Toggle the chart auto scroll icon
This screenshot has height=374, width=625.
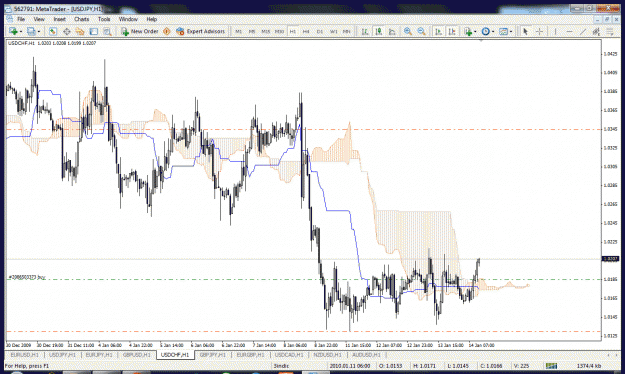pos(438,31)
